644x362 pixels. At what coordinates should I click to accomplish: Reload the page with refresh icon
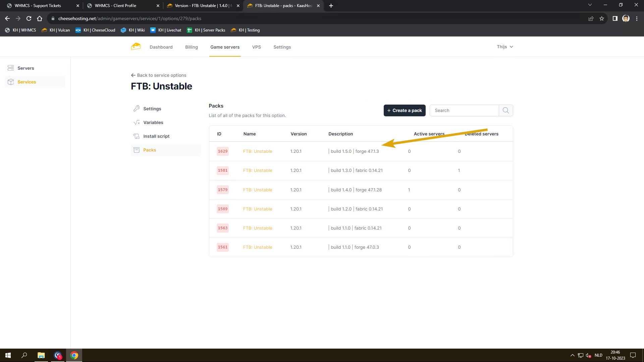pyautogui.click(x=29, y=18)
